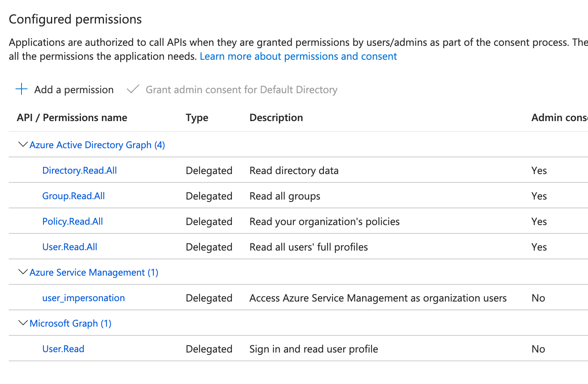The height and width of the screenshot is (384, 588).
Task: Click Yes consent value for User.Read.All
Action: pos(539,247)
